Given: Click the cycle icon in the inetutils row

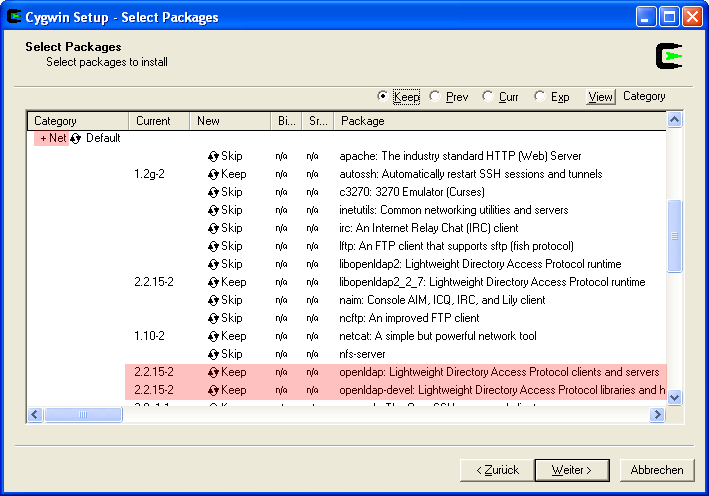Looking at the screenshot, I should point(213,211).
